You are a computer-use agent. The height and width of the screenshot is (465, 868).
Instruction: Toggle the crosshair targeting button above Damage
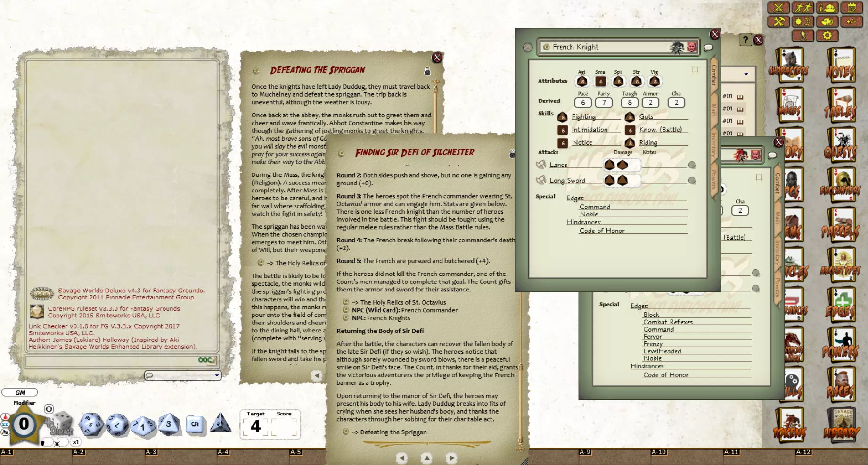click(49, 409)
